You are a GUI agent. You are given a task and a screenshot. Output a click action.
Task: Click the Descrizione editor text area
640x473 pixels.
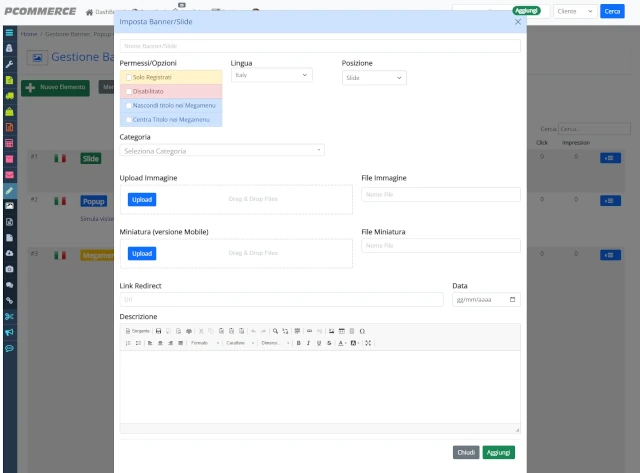(320, 387)
